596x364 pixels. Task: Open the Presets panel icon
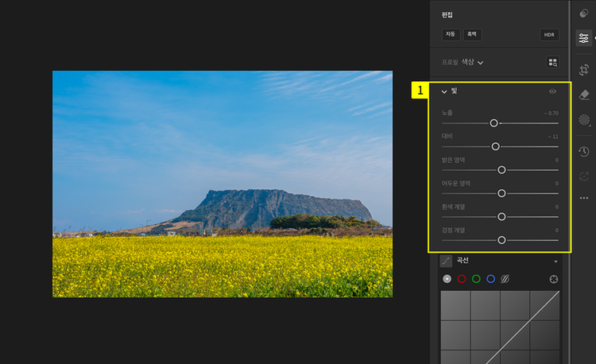[584, 14]
